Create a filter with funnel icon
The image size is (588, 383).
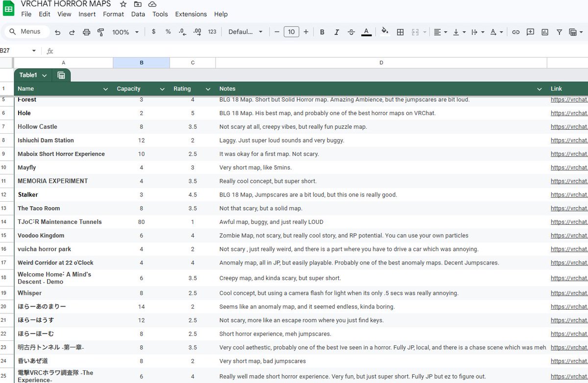[x=559, y=32]
